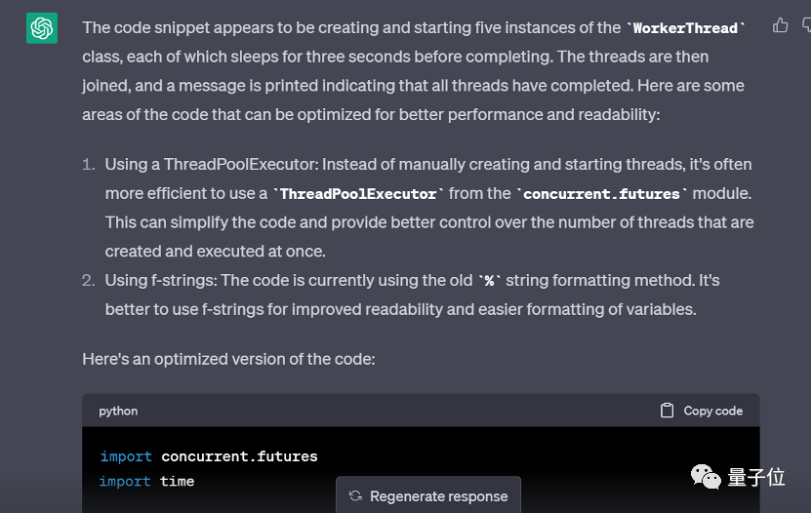Click the concurrent.futures inline code term

601,194
